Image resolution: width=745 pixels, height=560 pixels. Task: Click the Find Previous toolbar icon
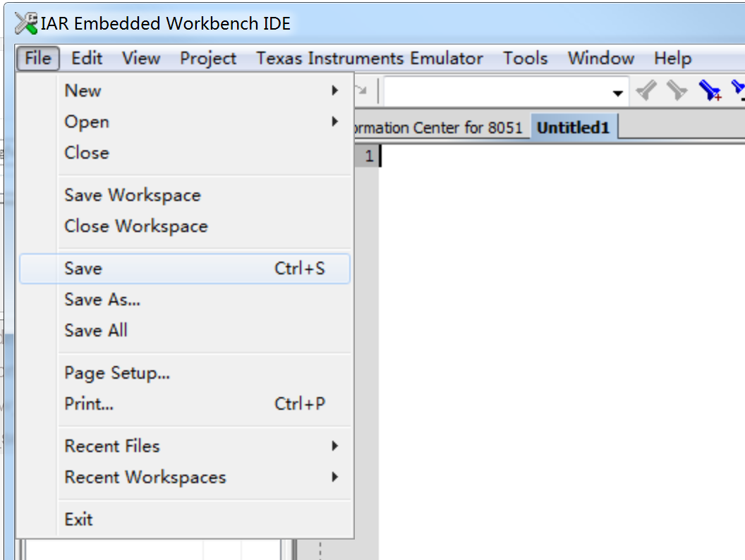[x=646, y=90]
